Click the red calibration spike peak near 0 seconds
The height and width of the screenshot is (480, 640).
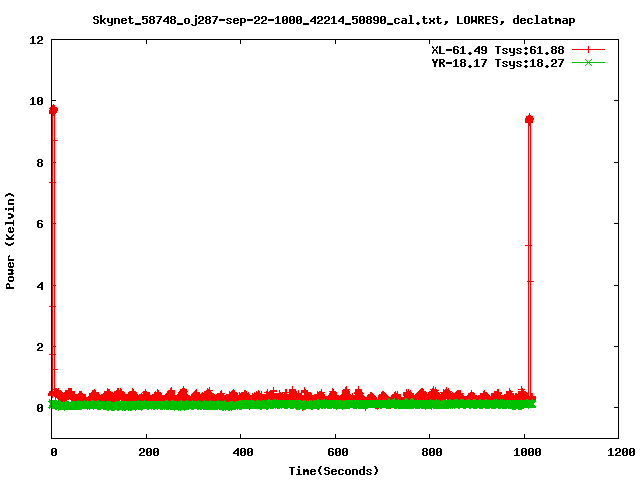[53, 110]
